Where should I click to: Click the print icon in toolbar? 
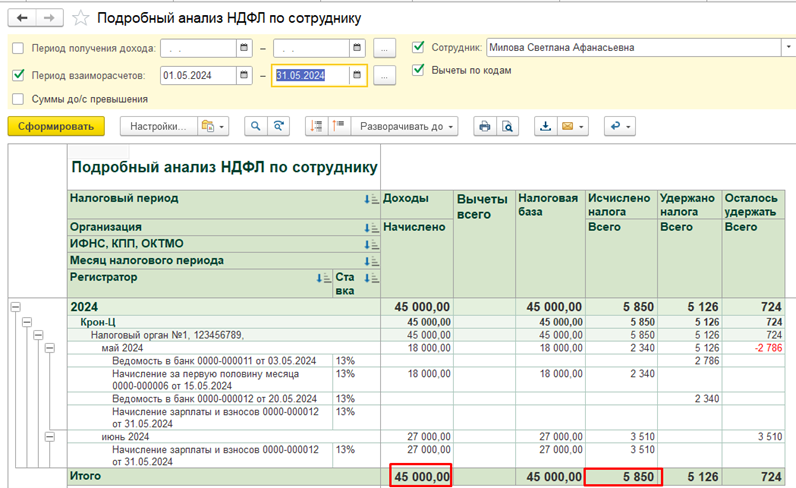(484, 127)
